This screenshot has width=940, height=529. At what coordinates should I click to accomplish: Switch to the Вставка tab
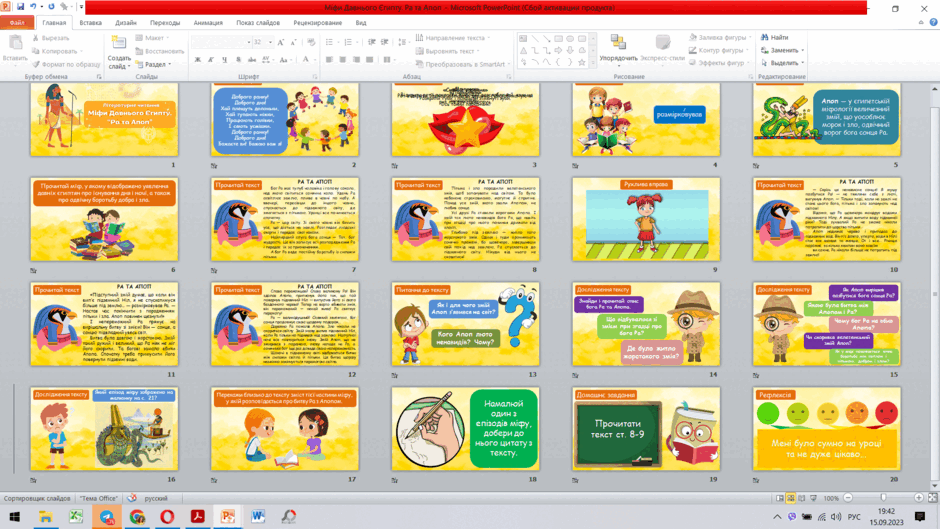tap(91, 22)
